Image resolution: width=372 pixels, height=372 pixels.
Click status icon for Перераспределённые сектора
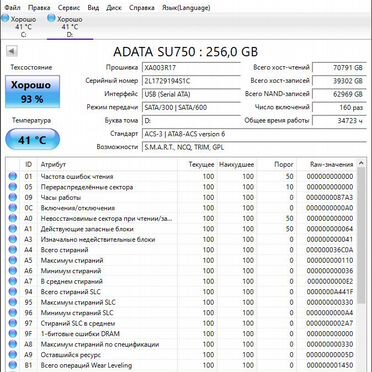point(13,187)
